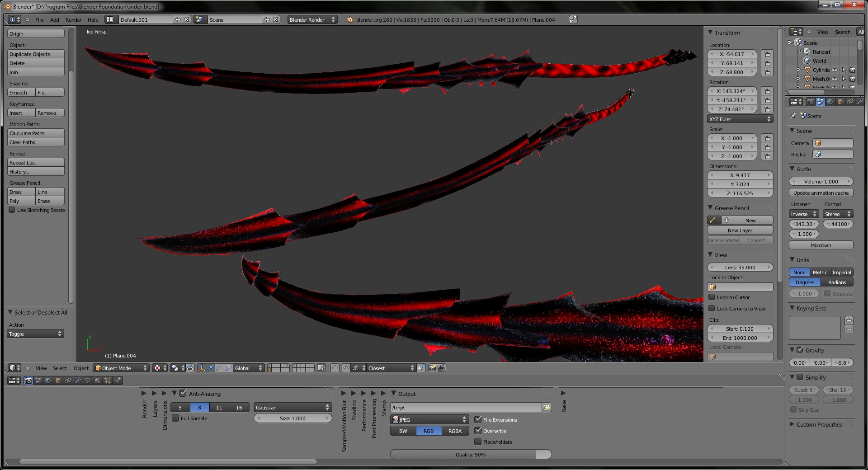Image resolution: width=868 pixels, height=470 pixels.
Task: Open the Toggle action dropdown
Action: point(36,334)
